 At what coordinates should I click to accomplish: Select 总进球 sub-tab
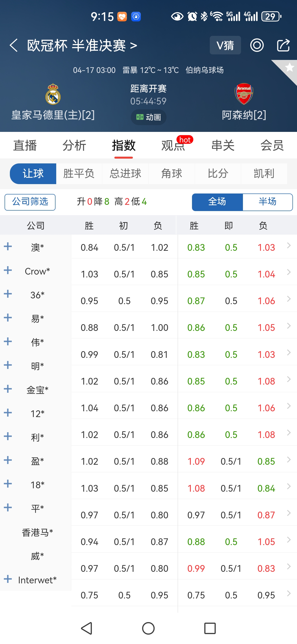(125, 174)
